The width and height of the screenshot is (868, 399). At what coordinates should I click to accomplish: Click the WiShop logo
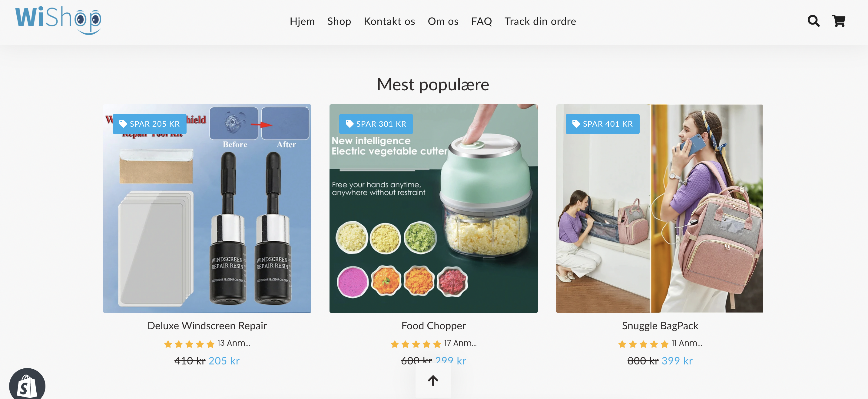pos(58,20)
